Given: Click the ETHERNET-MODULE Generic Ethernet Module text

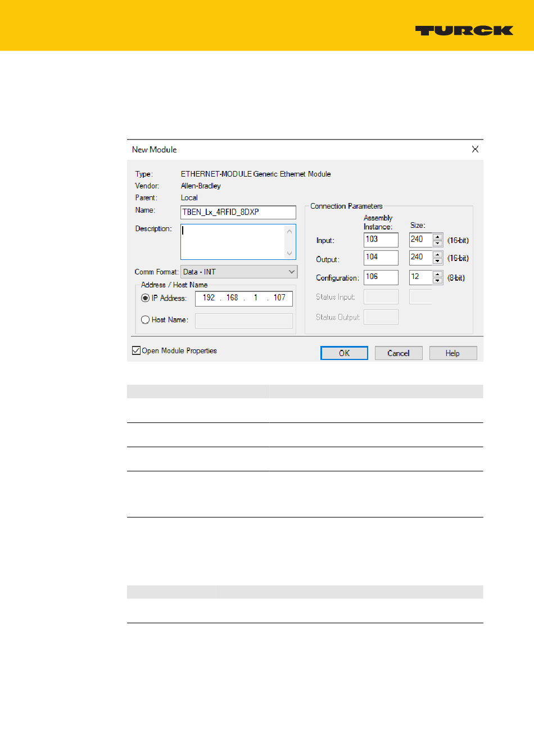Looking at the screenshot, I should [256, 174].
